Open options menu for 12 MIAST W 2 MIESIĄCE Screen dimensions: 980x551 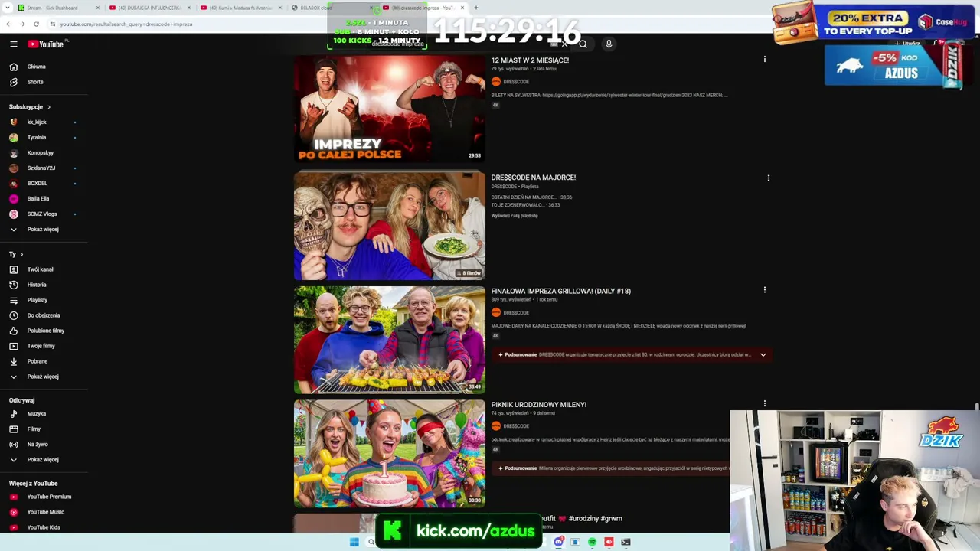764,59
